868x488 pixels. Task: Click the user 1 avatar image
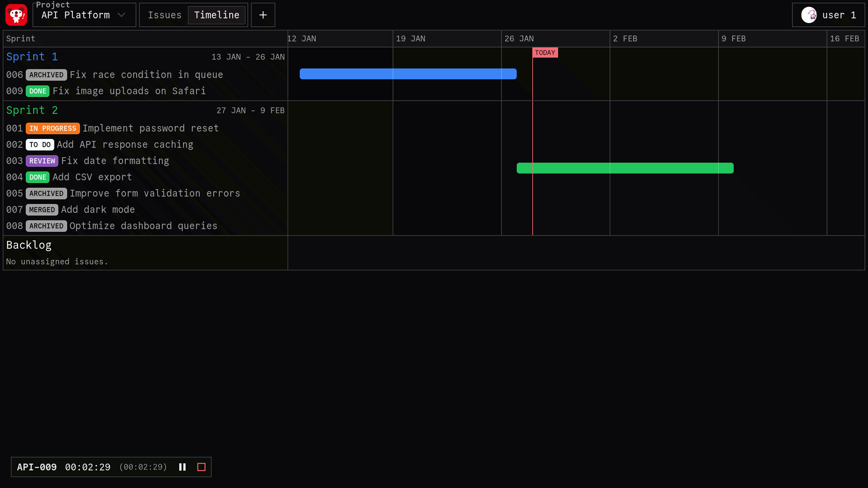coord(809,15)
